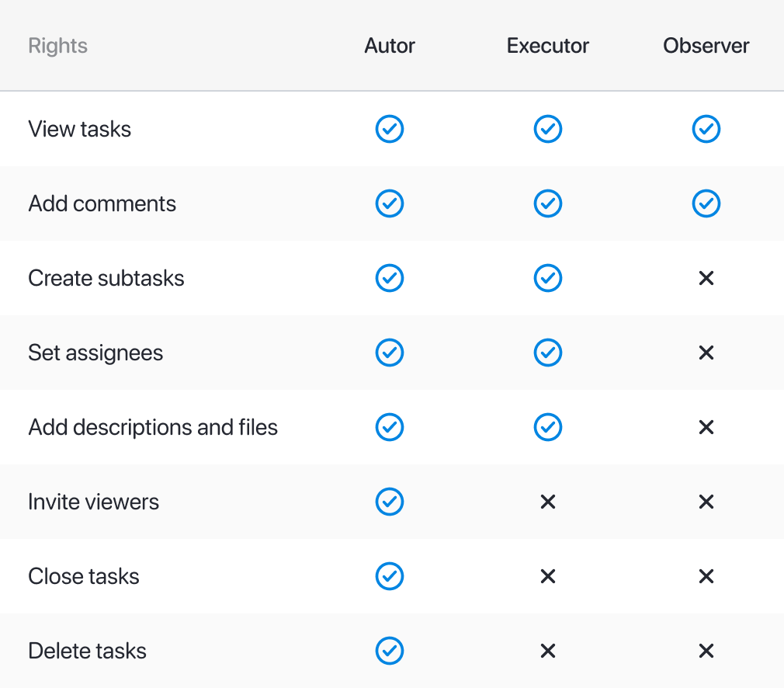This screenshot has width=784, height=688.
Task: Click the Autor checkmark for Delete tasks
Action: tap(390, 651)
